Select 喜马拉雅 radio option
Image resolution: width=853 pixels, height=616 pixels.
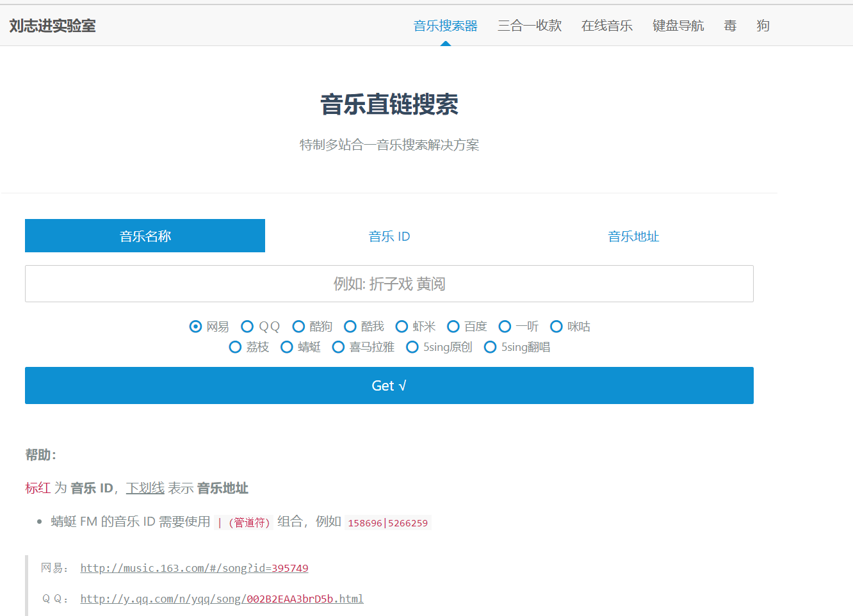[x=338, y=347]
